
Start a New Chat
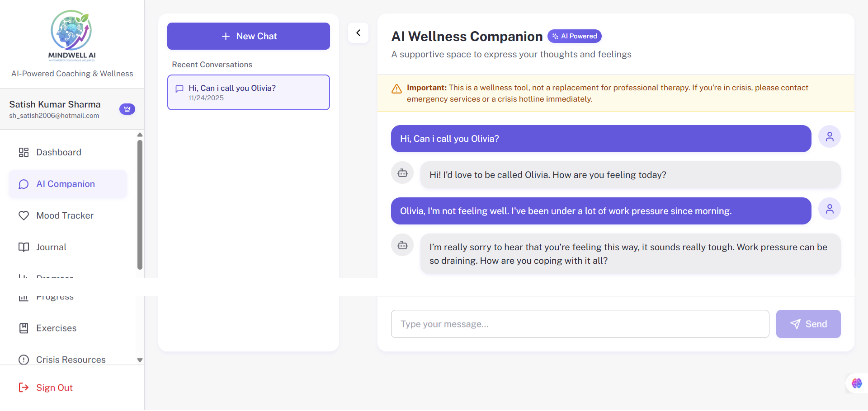point(248,36)
